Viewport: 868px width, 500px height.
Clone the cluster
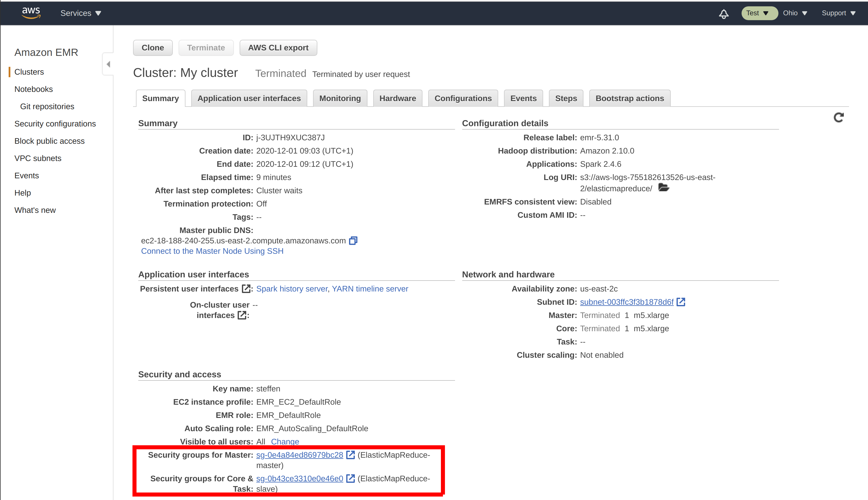tap(152, 48)
